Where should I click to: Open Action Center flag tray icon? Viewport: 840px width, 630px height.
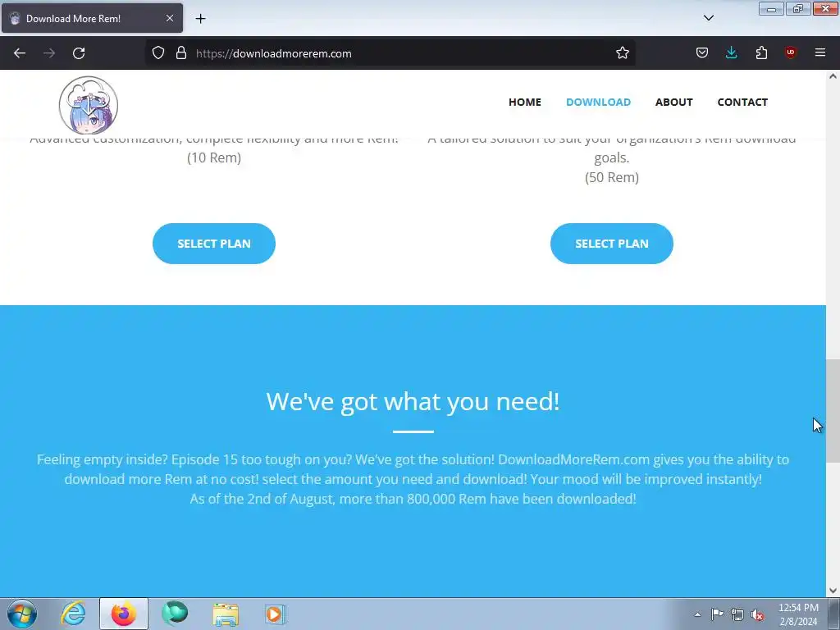tap(717, 614)
